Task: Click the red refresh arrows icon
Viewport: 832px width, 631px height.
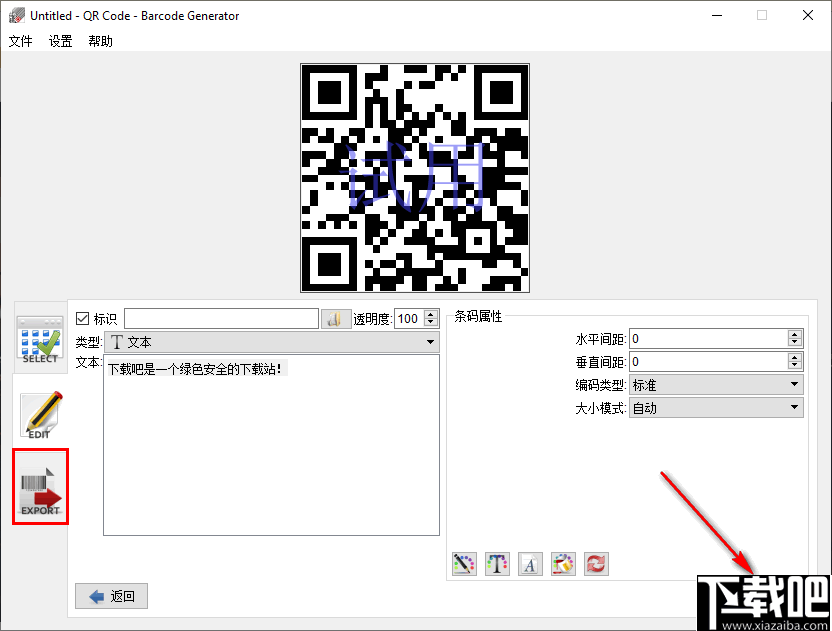Action: [x=596, y=563]
